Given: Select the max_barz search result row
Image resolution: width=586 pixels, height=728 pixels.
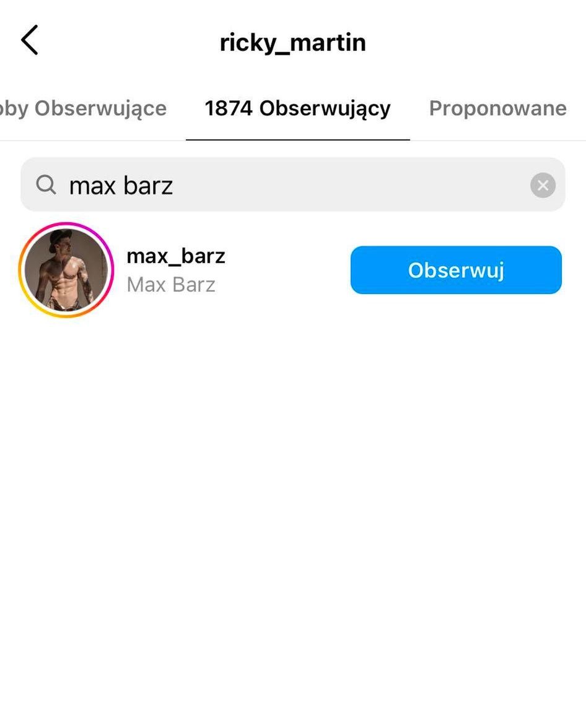Looking at the screenshot, I should pos(293,270).
